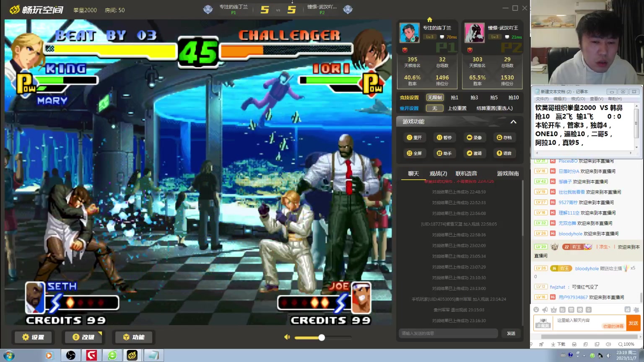644x362 pixels.
Task: Click 用户97934867 username in chat
Action: (574, 297)
